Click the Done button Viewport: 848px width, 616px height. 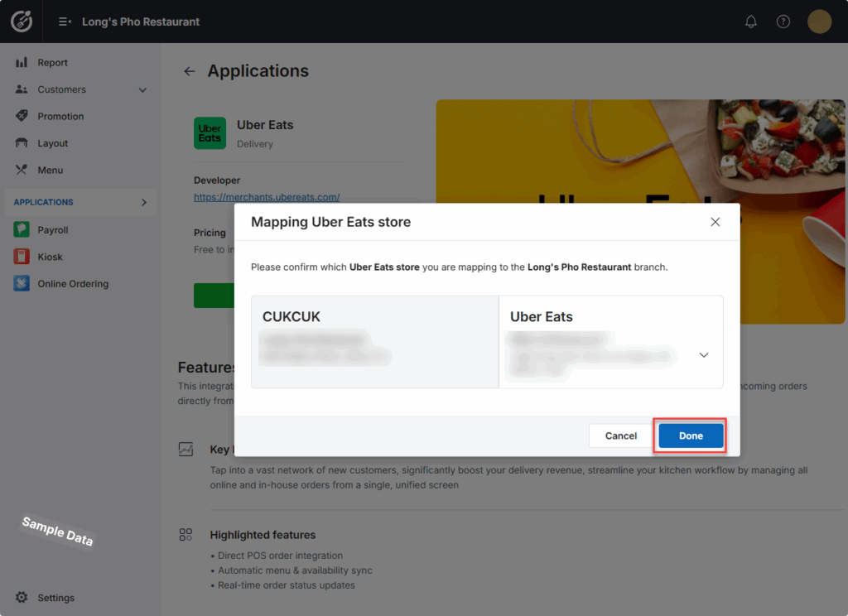tap(691, 436)
